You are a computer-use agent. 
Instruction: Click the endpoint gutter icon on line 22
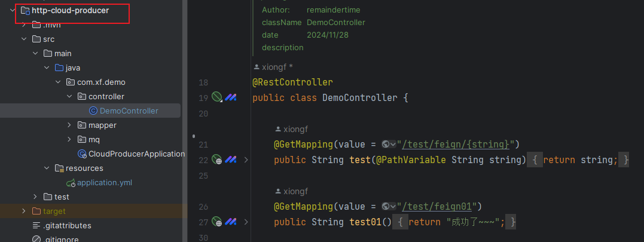click(x=216, y=160)
